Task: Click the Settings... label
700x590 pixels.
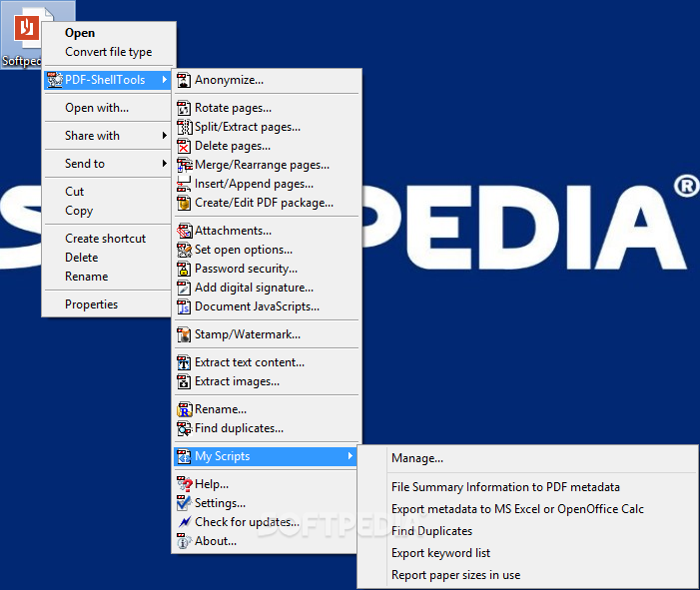Action: [x=220, y=503]
